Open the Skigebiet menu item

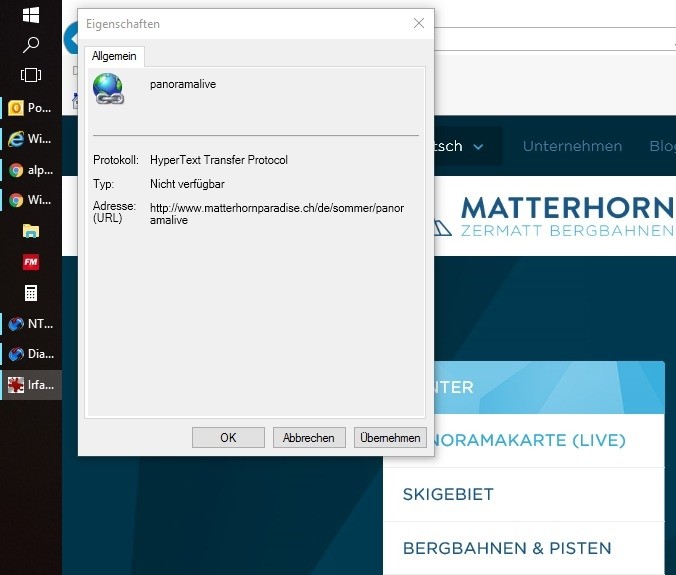(448, 495)
